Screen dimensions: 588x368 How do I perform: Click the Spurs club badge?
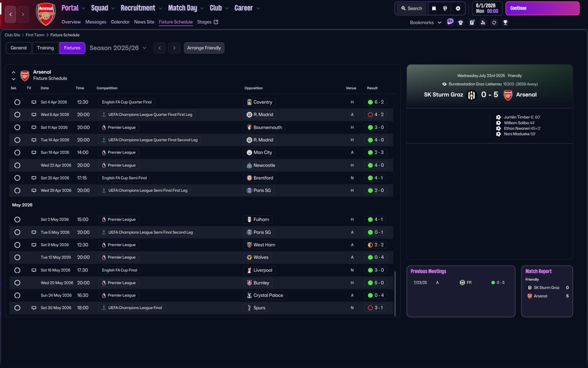point(249,308)
